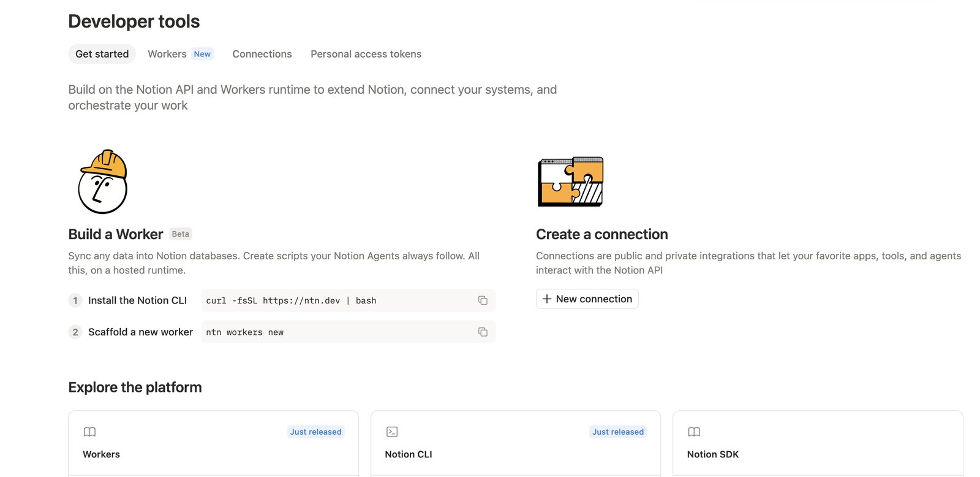The image size is (980, 477).
Task: Click the plus icon in New connection
Action: pyautogui.click(x=547, y=299)
